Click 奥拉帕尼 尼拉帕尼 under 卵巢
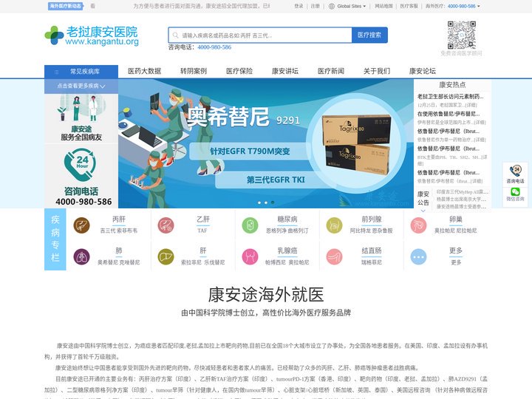The width and height of the screenshot is (532, 399). 456,231
